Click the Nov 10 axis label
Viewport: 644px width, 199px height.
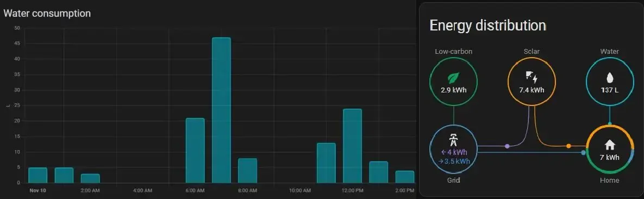38,190
